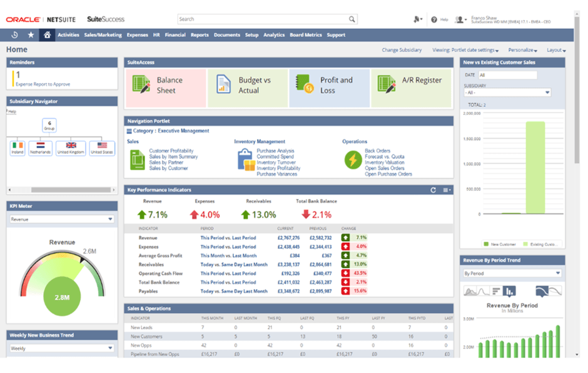
Task: Click the Help question mark icon
Action: [x=434, y=19]
